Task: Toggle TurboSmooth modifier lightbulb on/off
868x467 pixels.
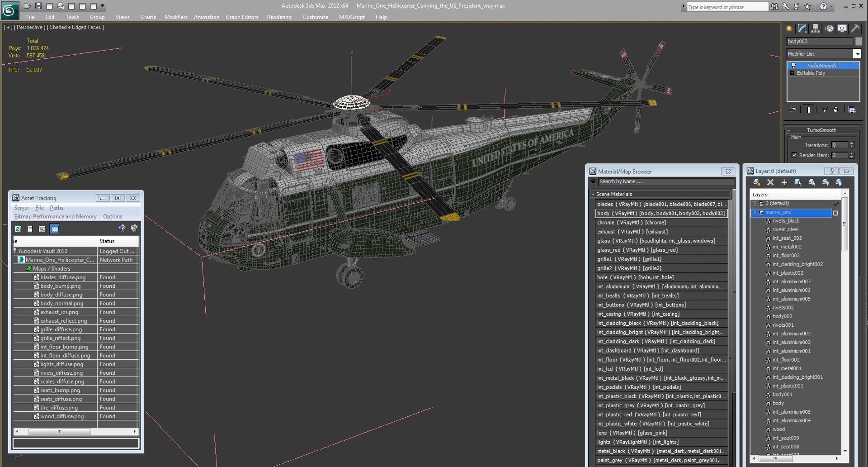Action: click(x=793, y=66)
